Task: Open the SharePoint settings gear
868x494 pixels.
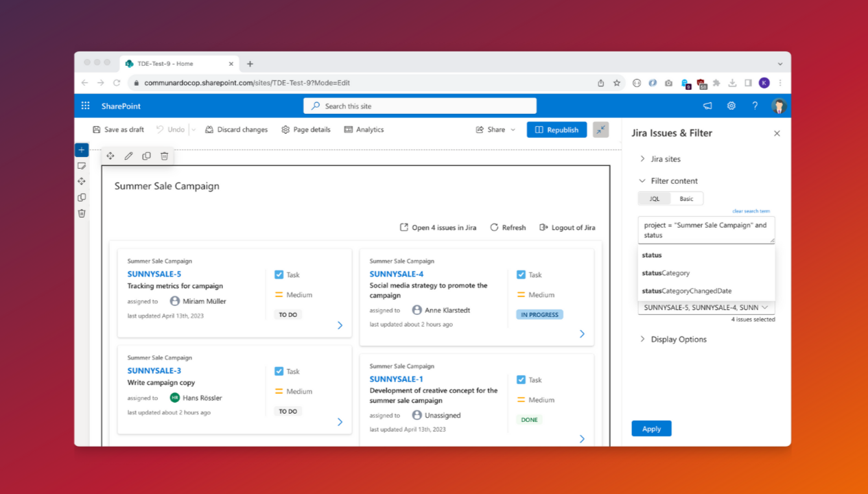Action: coord(731,106)
